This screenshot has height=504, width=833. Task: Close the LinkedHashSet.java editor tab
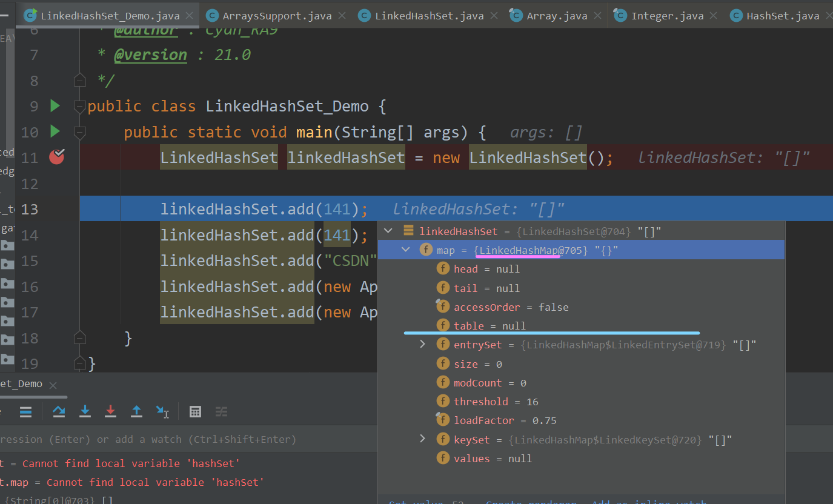[494, 16]
